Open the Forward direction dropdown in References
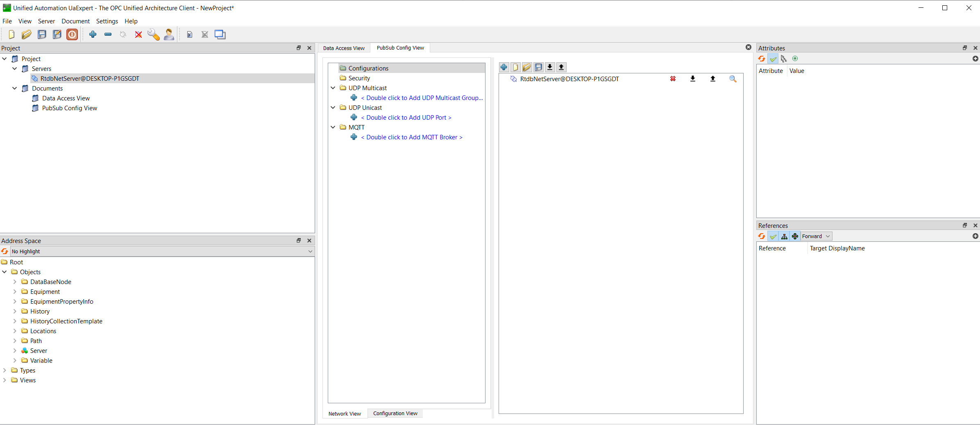Screen dimensions: 980x425 tap(817, 236)
